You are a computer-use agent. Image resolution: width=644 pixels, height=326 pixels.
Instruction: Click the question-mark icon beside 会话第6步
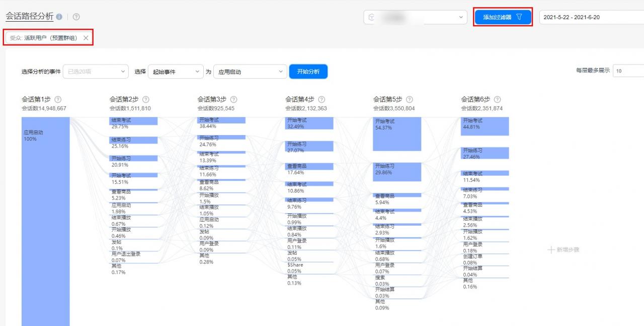(x=497, y=99)
